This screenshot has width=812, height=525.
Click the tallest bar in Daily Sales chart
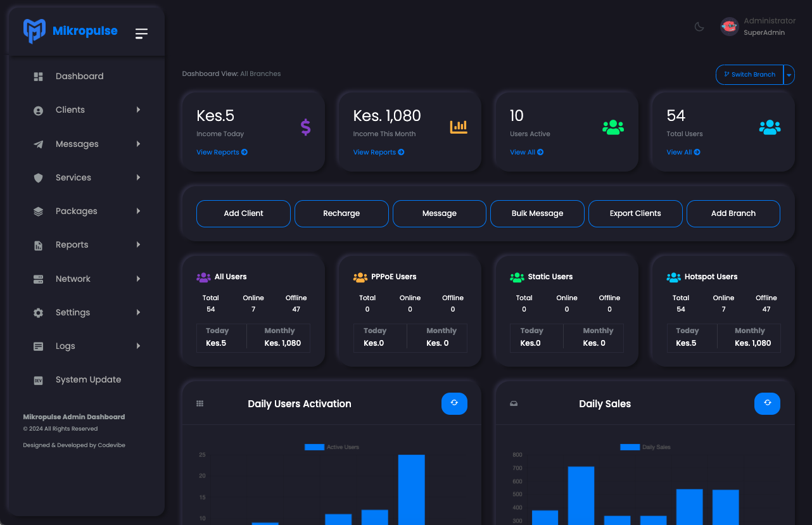[x=581, y=496]
